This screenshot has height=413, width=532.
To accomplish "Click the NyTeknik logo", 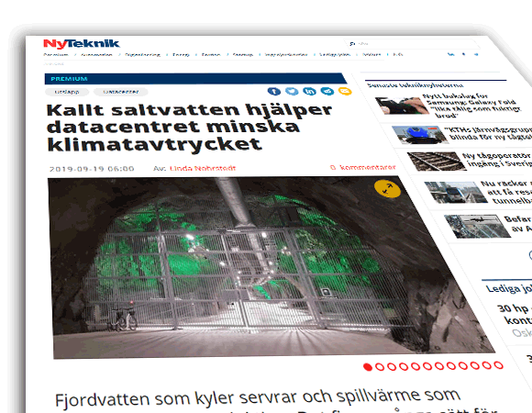I will [81, 44].
